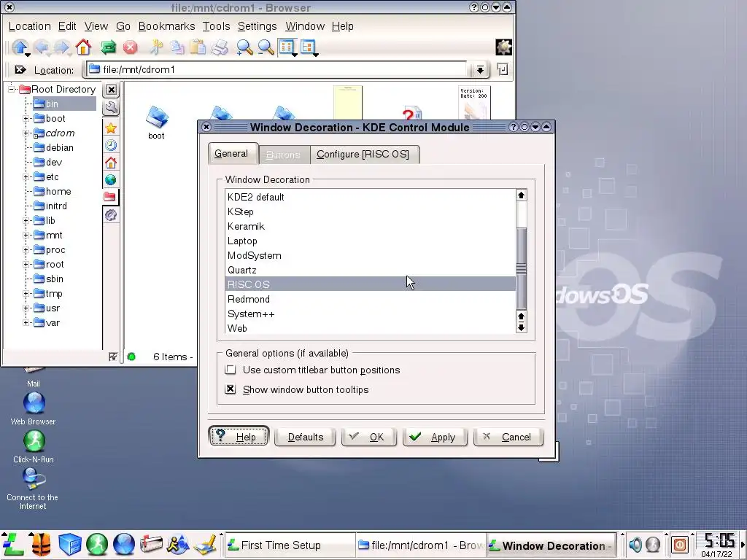Collapse the Root Directory tree

click(11, 89)
